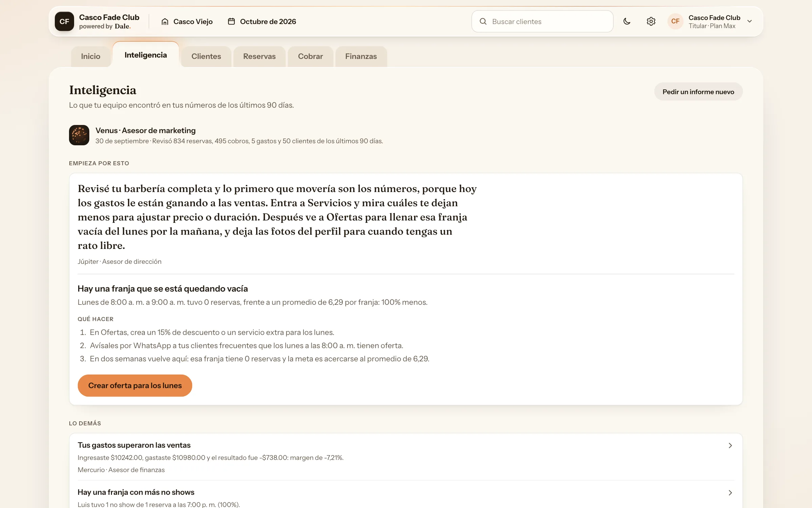This screenshot has width=812, height=508.
Task: Click the search magnifier icon
Action: click(x=483, y=21)
